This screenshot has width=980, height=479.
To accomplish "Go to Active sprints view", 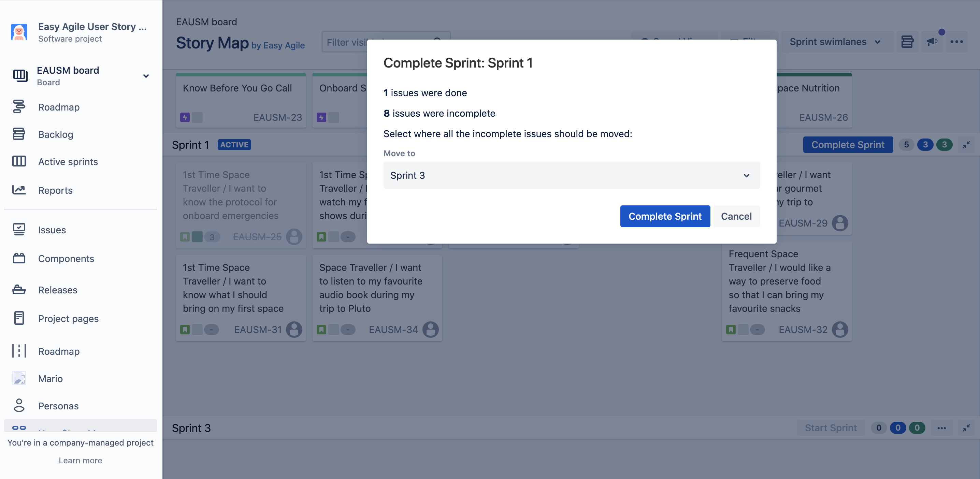I will pos(68,162).
